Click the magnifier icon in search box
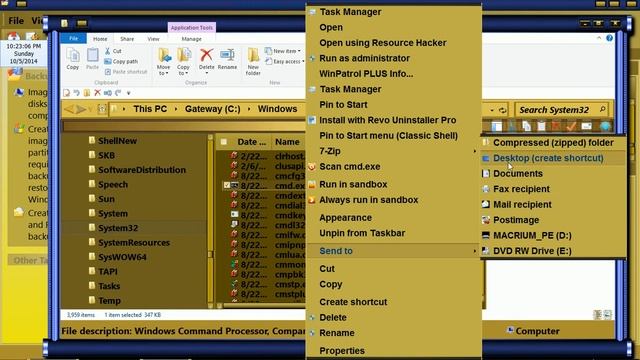This screenshot has width=640, height=360. tap(602, 109)
